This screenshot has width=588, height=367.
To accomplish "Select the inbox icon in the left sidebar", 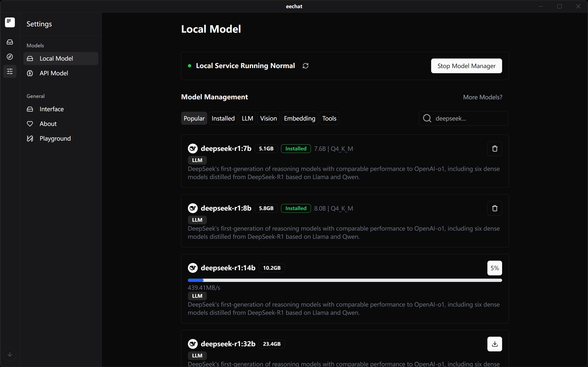I will [x=10, y=42].
